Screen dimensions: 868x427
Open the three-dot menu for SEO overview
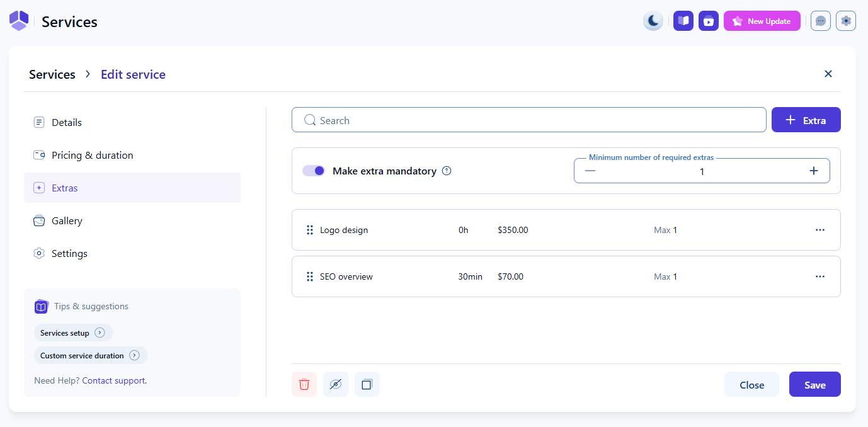tap(820, 276)
